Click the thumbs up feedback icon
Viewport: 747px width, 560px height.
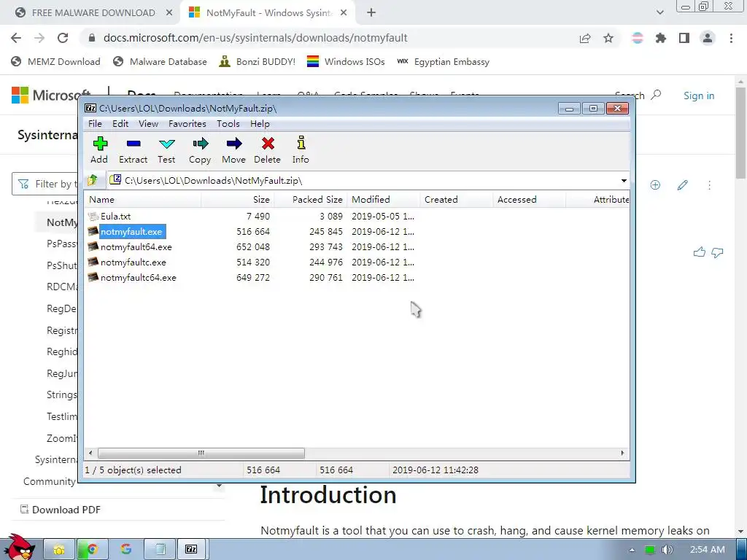pos(699,252)
